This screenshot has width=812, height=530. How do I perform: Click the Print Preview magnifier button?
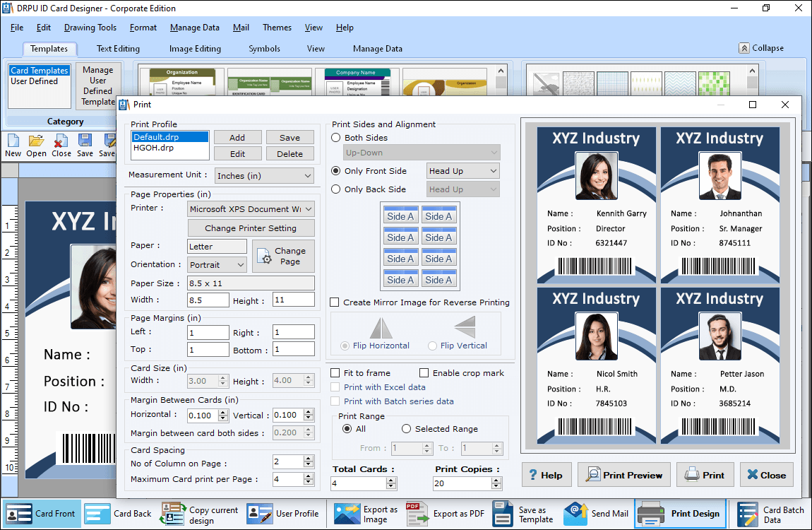[623, 475]
